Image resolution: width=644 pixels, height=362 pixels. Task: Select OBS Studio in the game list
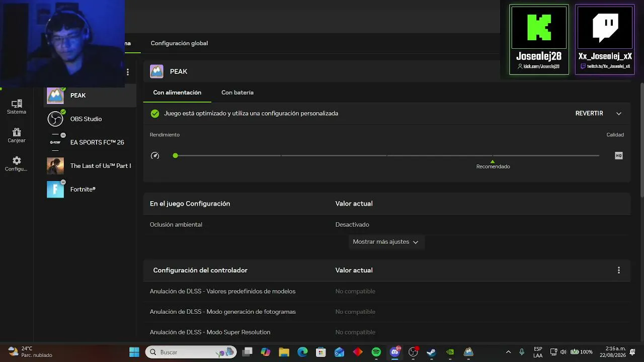91,119
